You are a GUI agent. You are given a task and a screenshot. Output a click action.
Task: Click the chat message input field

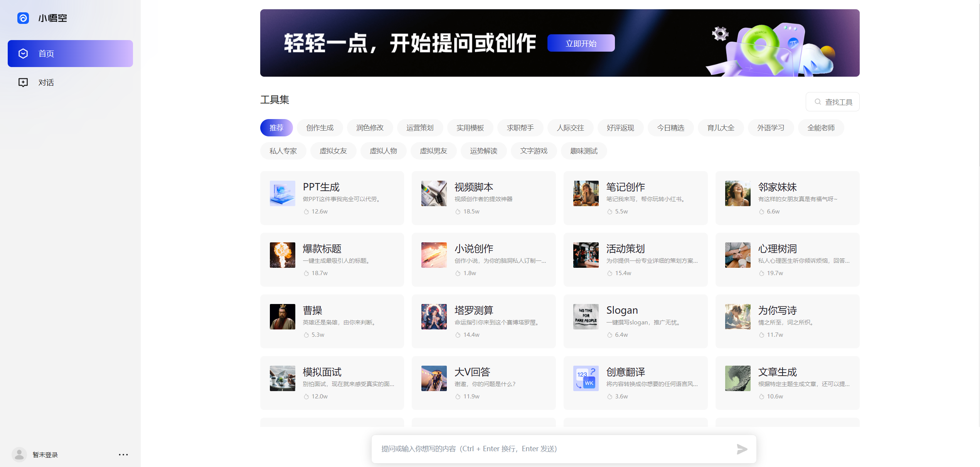[555, 449]
